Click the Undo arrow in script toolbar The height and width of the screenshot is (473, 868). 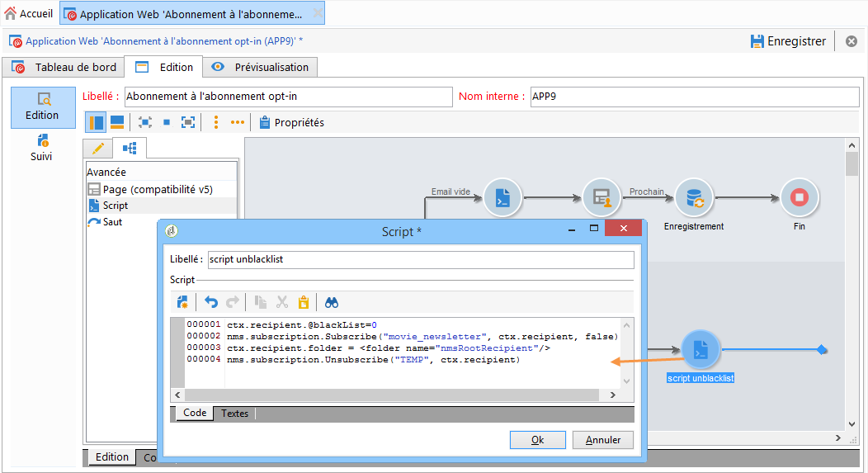(x=211, y=302)
